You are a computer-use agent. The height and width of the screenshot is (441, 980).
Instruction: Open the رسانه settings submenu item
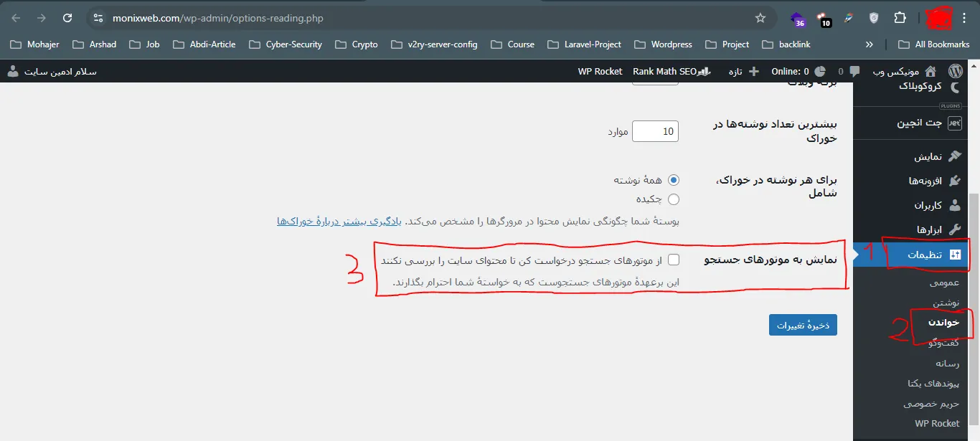point(947,364)
